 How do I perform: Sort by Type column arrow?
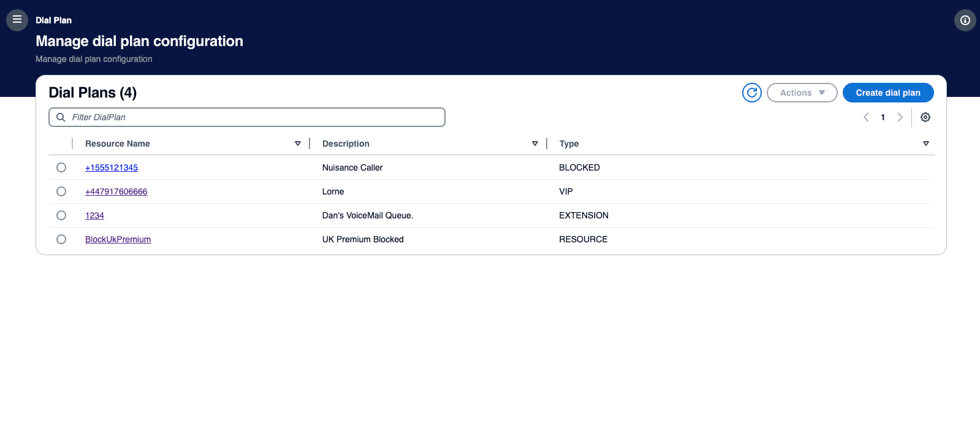(925, 144)
